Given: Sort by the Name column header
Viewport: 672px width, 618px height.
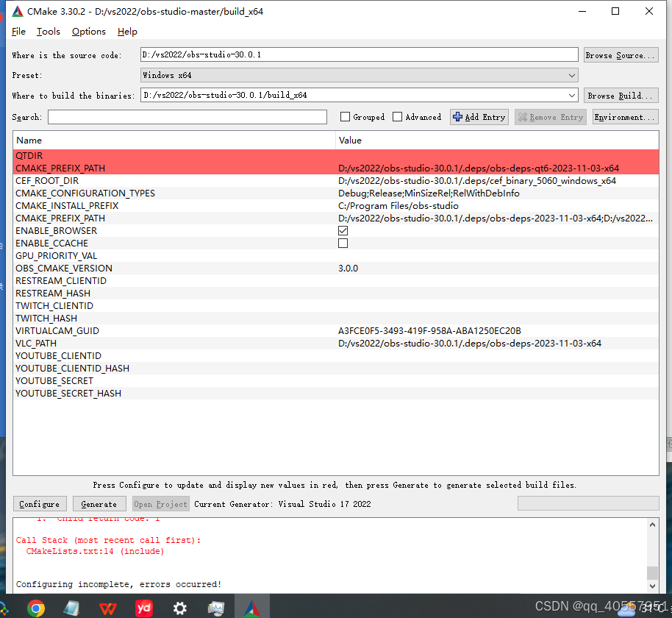Looking at the screenshot, I should pos(174,141).
